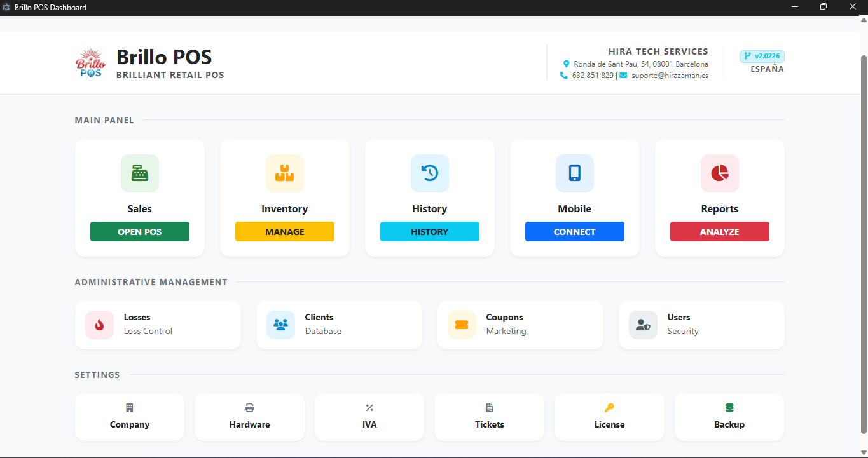Image resolution: width=868 pixels, height=458 pixels.
Task: Click the Ronda de Sant Pau address text
Action: click(641, 64)
